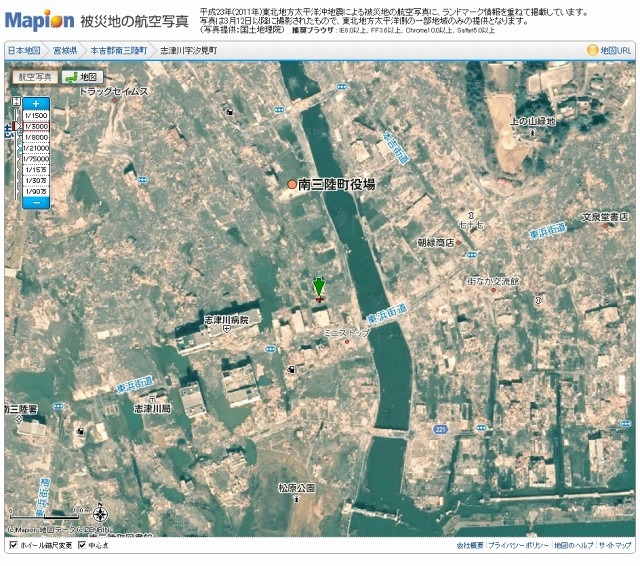Click the green center-point arrow marker
Viewport: 640px width, 566px height.
tap(319, 287)
